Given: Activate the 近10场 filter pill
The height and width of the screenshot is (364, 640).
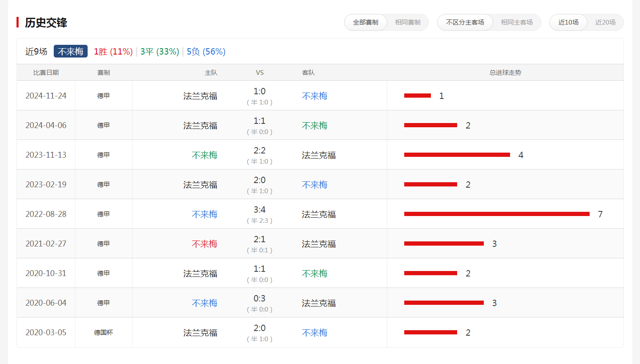Looking at the screenshot, I should point(568,22).
